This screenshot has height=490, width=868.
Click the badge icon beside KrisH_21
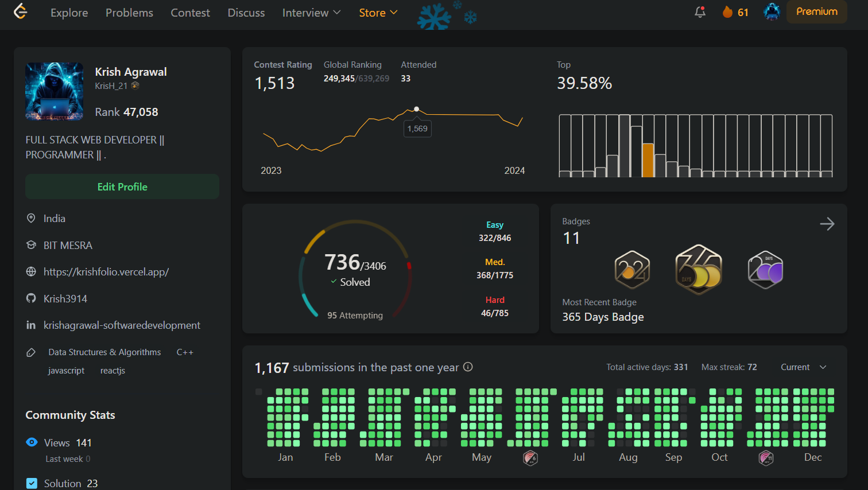(135, 85)
